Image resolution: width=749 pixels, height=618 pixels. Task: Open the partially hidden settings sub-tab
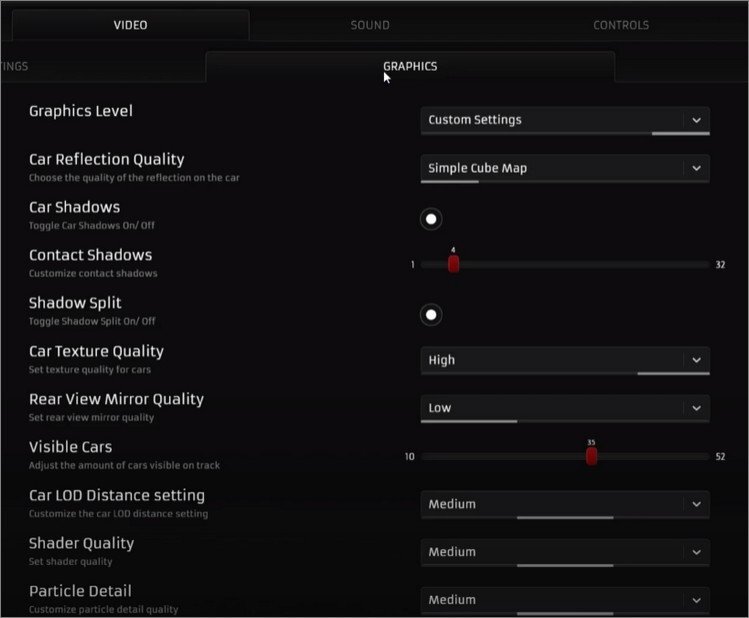coord(14,66)
